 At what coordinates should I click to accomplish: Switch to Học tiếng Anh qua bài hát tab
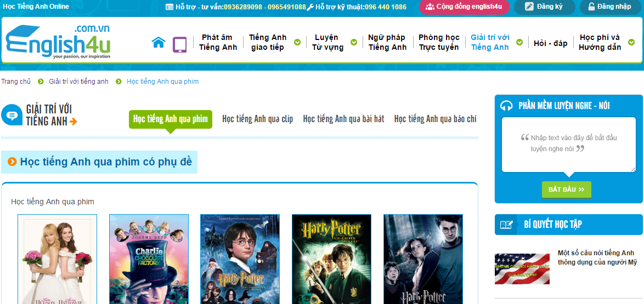point(344,119)
